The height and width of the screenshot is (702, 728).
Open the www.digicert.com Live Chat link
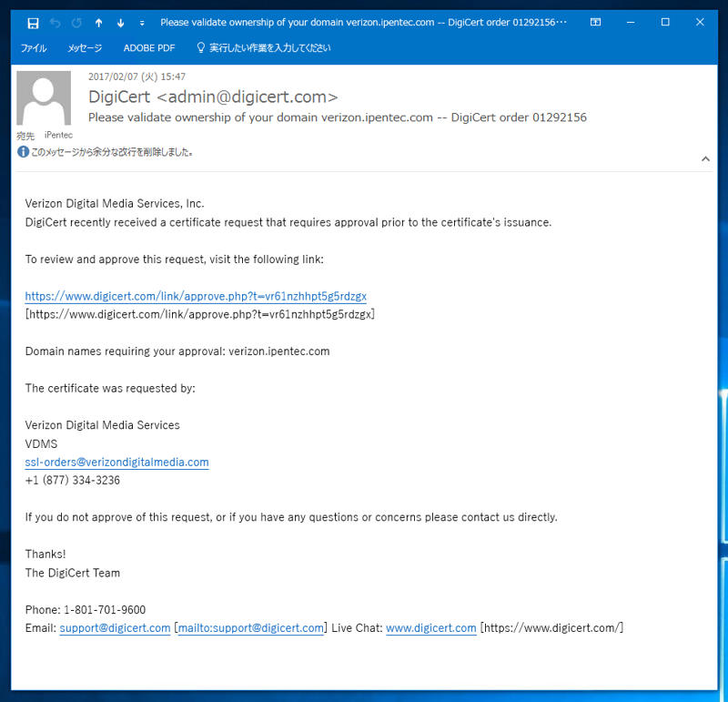pyautogui.click(x=430, y=628)
